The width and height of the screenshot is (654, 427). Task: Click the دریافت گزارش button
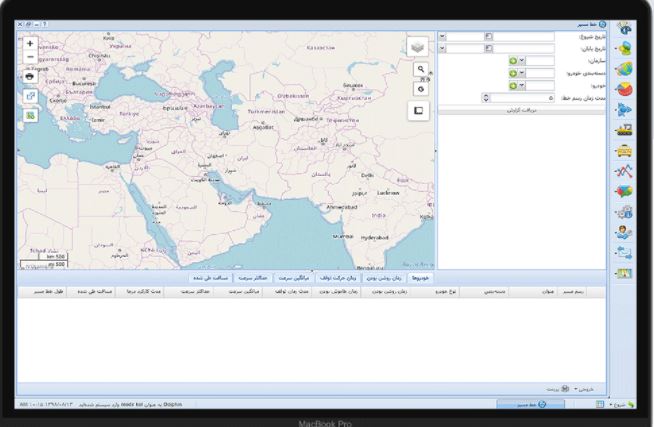point(518,110)
